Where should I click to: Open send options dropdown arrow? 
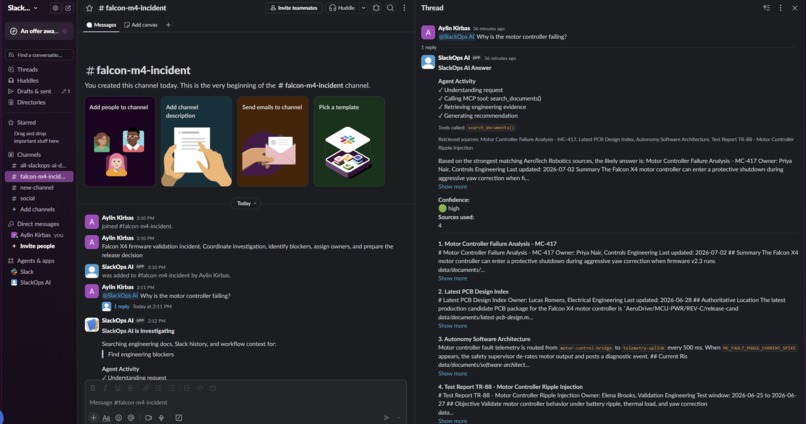(398, 418)
